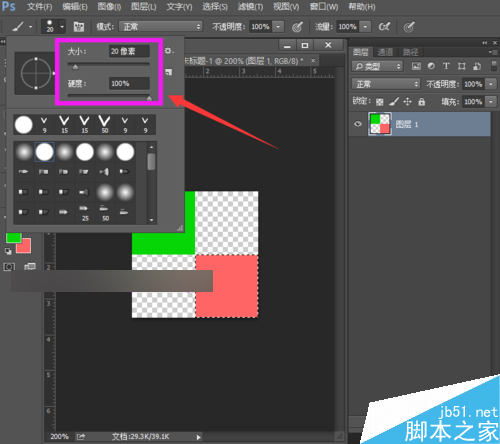Viewport: 500px width, 444px height.
Task: Open the 滤镜(T) menu
Action: [250, 7]
